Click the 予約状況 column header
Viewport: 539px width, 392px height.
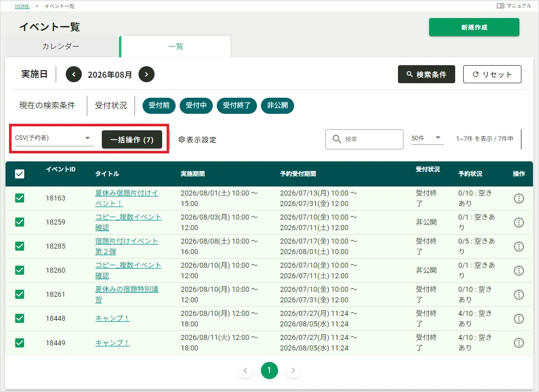pos(470,173)
